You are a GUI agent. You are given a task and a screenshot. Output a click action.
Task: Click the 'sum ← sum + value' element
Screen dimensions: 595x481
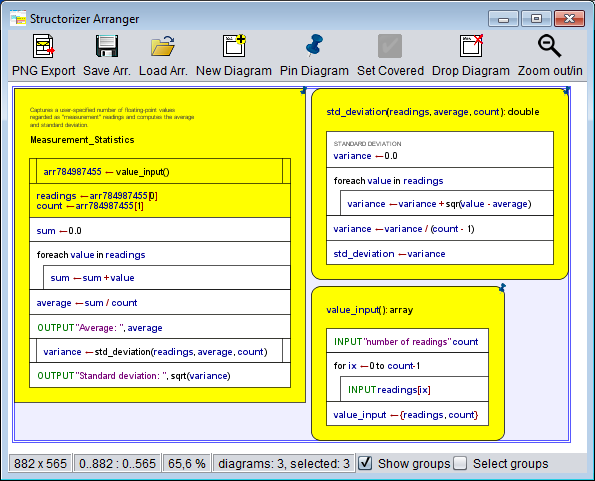coord(167,278)
